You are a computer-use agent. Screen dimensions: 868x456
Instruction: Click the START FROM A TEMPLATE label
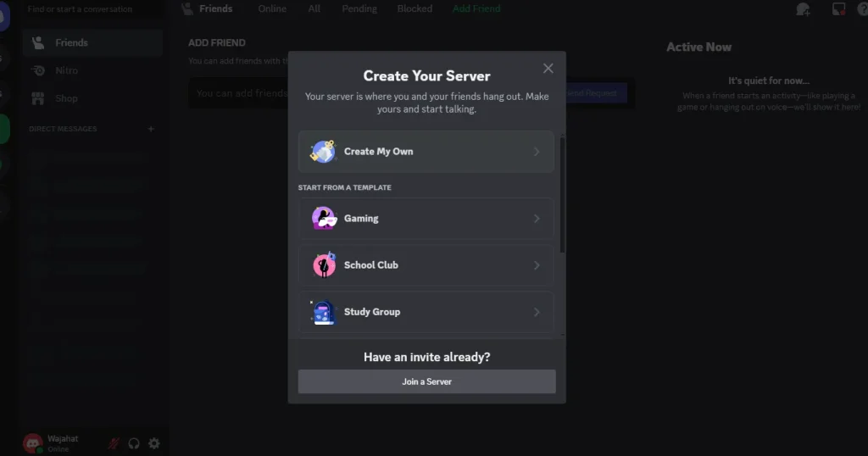tap(344, 187)
